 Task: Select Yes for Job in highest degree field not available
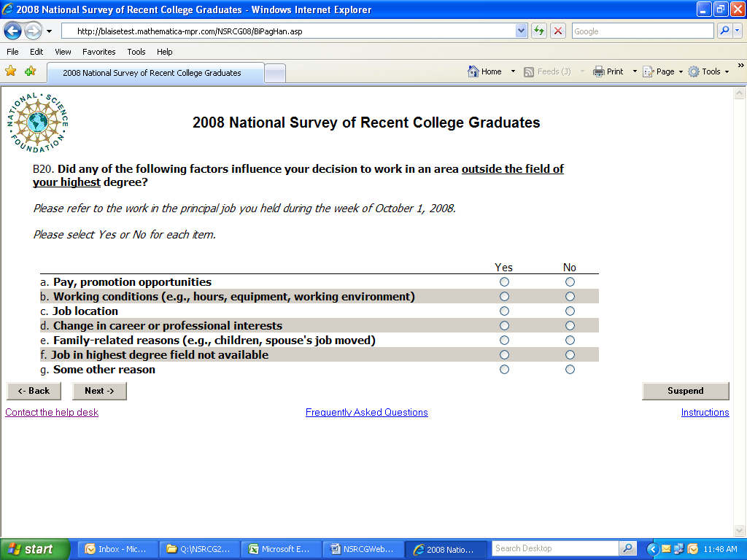[504, 355]
